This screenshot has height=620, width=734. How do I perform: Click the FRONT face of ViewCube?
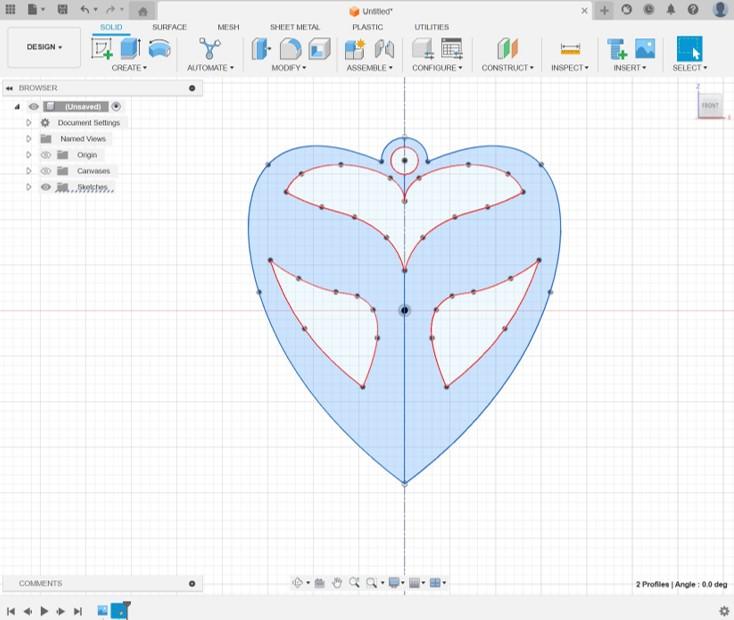[x=710, y=105]
